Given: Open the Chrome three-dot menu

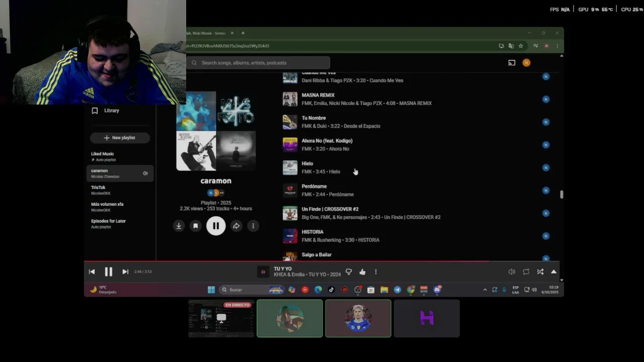Looking at the screenshot, I should pyautogui.click(x=556, y=46).
